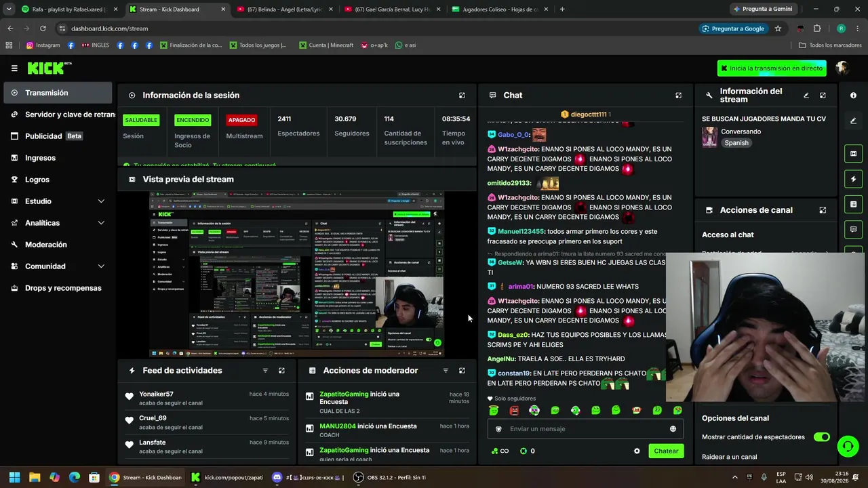Switch to the Jugadores Coliseo sheets tab
This screenshot has width=868, height=488.
click(x=498, y=9)
